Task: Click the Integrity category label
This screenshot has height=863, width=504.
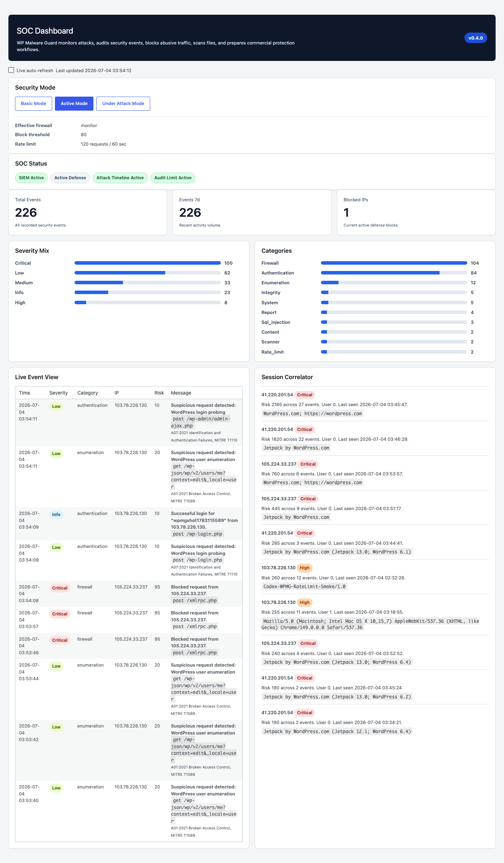Action: (271, 292)
